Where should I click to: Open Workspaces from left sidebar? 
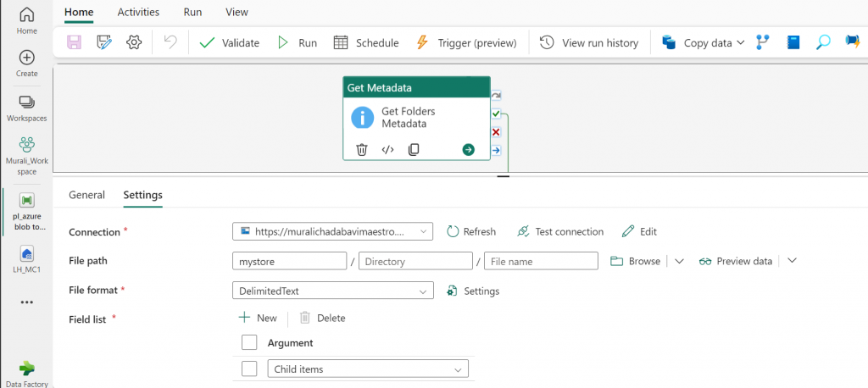26,108
